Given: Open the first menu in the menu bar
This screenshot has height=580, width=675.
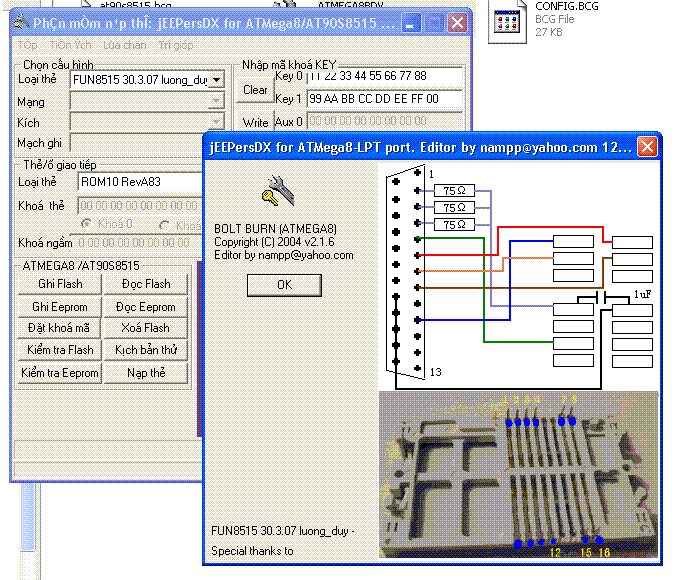Looking at the screenshot, I should pos(27,45).
